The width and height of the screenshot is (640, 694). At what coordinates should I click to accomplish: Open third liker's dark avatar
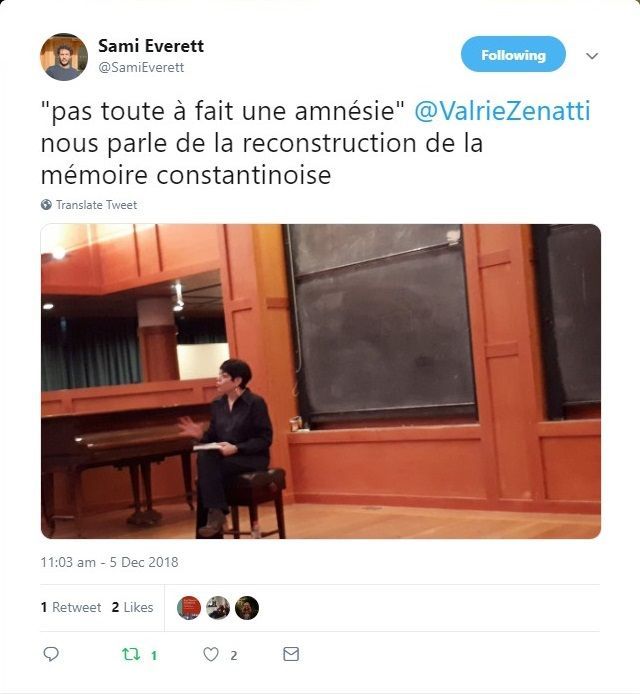tap(247, 608)
